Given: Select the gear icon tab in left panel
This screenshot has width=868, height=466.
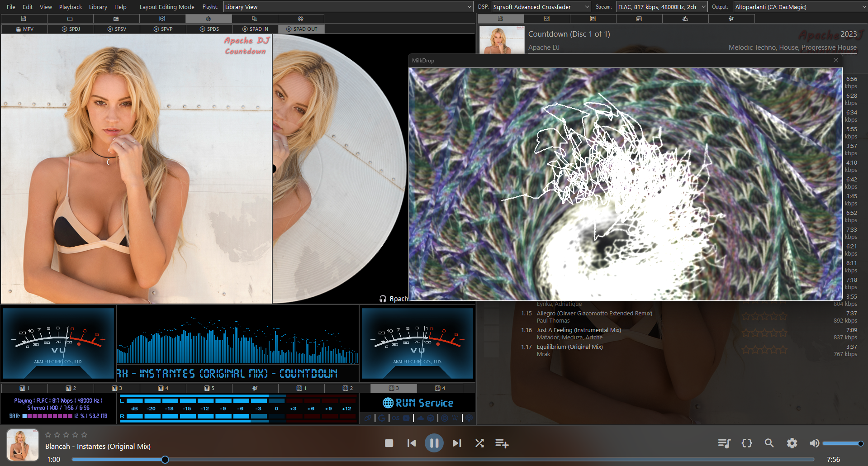Looking at the screenshot, I should 300,19.
